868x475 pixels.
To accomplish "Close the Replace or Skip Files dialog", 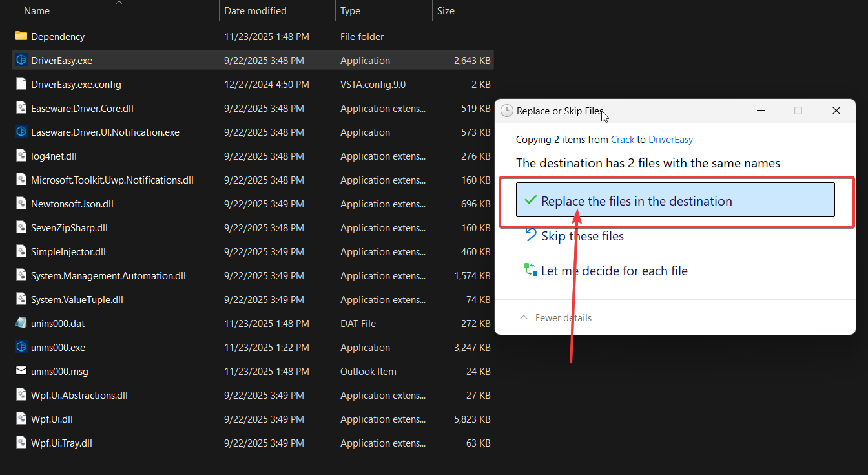I will pyautogui.click(x=836, y=111).
